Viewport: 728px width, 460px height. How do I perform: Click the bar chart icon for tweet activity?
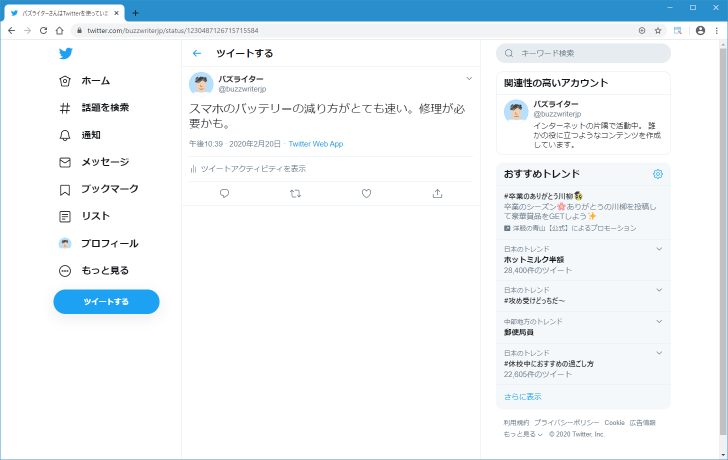pyautogui.click(x=193, y=168)
